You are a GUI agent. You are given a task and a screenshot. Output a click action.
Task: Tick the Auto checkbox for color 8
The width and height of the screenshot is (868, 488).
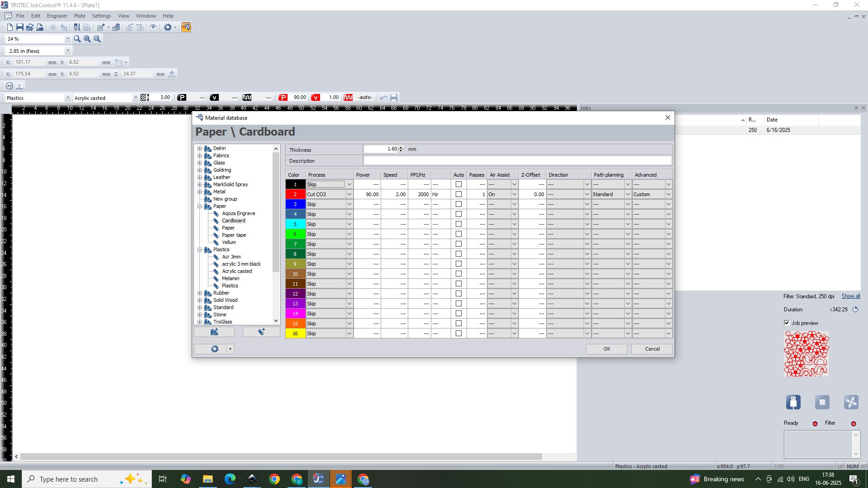[458, 254]
